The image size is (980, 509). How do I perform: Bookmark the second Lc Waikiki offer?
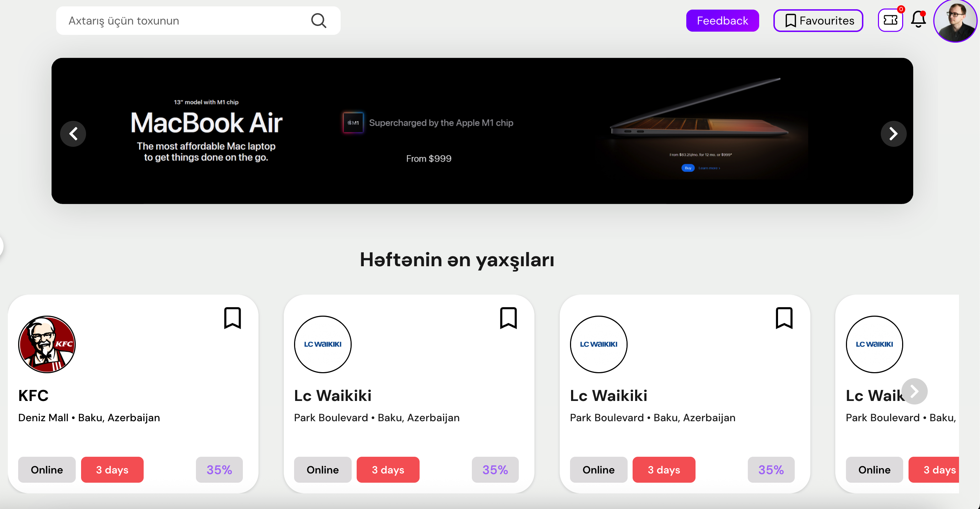pos(784,318)
